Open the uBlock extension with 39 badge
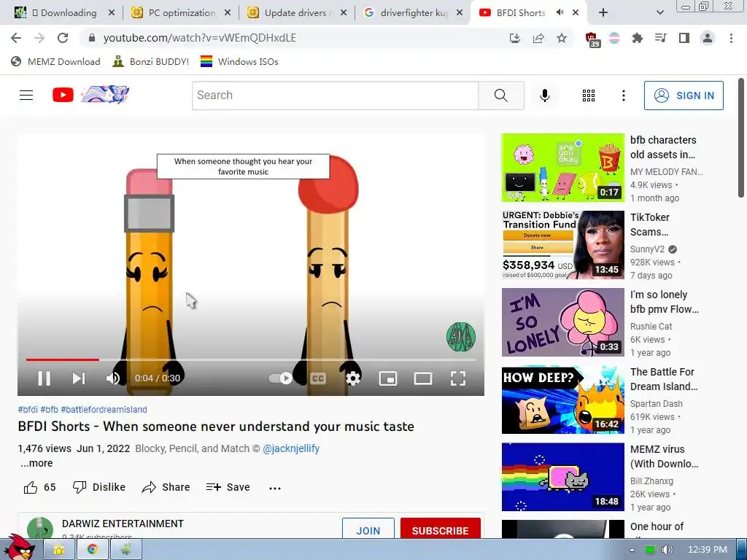Viewport: 747px width, 560px height. pyautogui.click(x=592, y=39)
